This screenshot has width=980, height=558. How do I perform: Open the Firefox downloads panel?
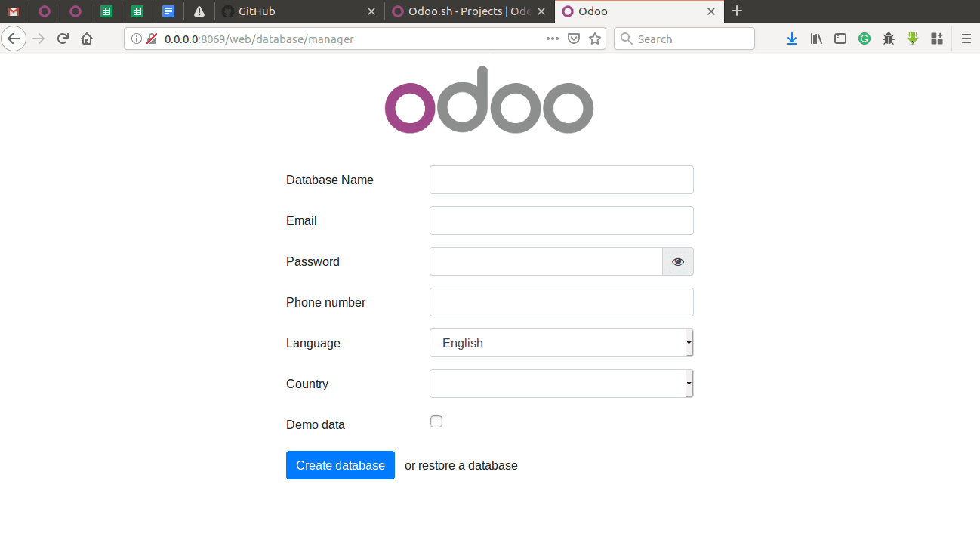tap(792, 38)
